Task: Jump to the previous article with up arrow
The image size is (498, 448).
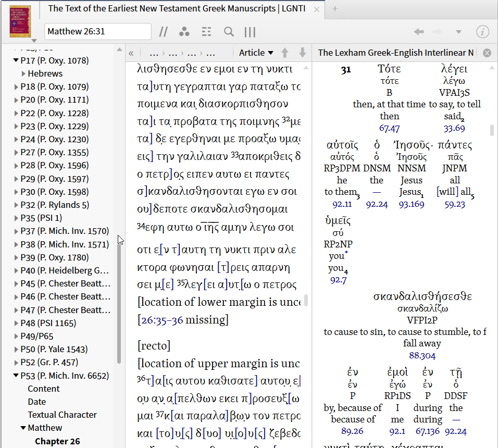Action: coord(284,53)
